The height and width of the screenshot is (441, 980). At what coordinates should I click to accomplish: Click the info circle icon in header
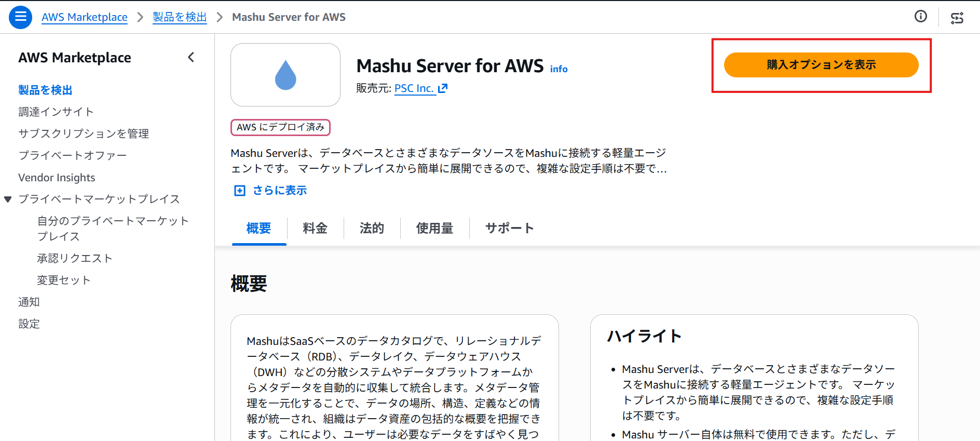[x=920, y=17]
